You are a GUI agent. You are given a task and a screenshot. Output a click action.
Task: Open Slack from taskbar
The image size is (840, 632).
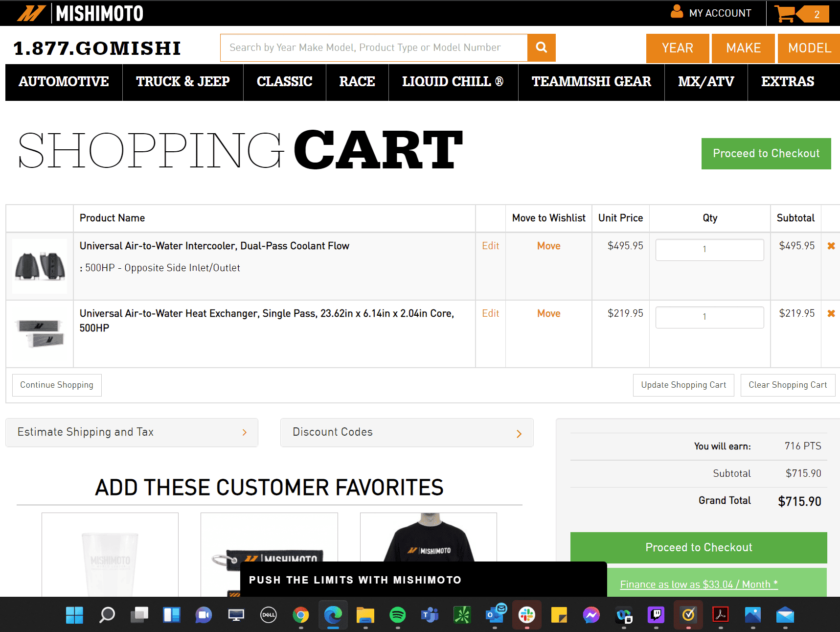(x=527, y=615)
